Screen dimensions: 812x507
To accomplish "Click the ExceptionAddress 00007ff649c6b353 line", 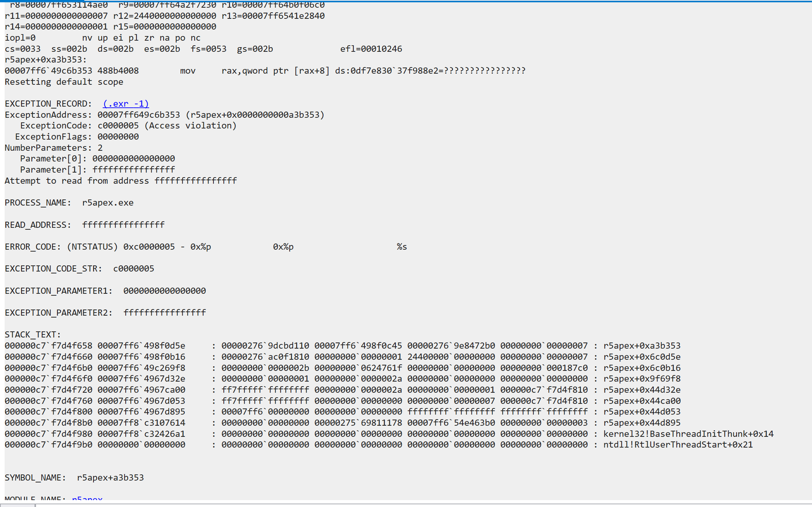I will [164, 115].
